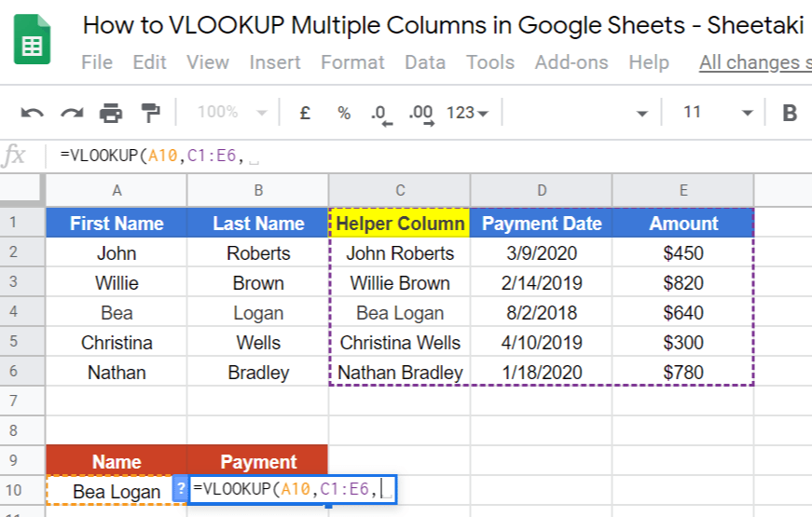The image size is (812, 517).
Task: Open the Edit menu
Action: 149,62
